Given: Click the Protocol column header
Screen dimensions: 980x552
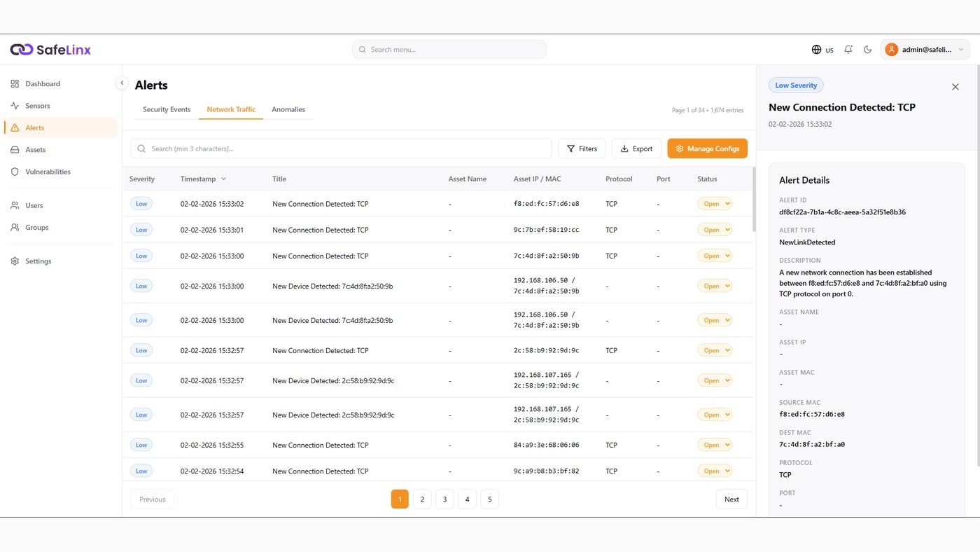Looking at the screenshot, I should point(619,179).
